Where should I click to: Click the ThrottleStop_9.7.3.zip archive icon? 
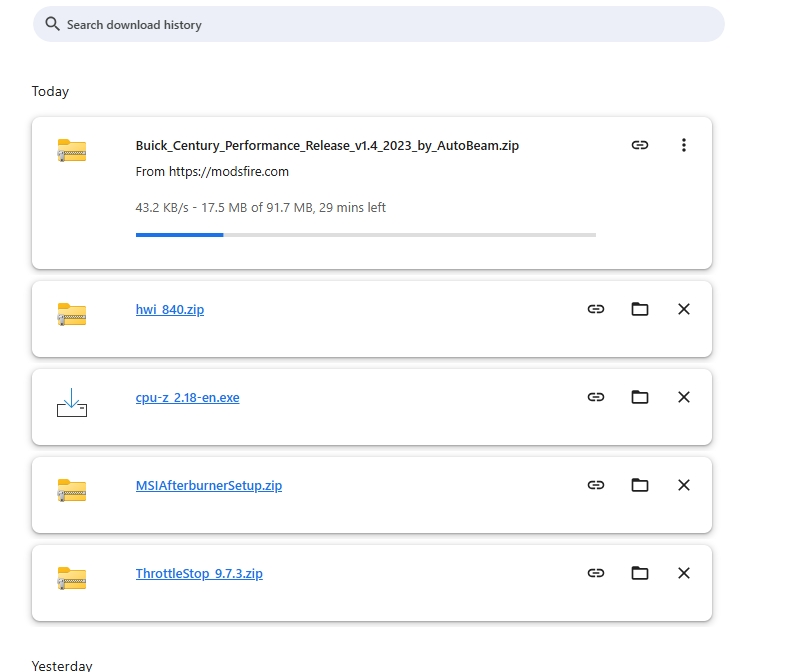(72, 579)
